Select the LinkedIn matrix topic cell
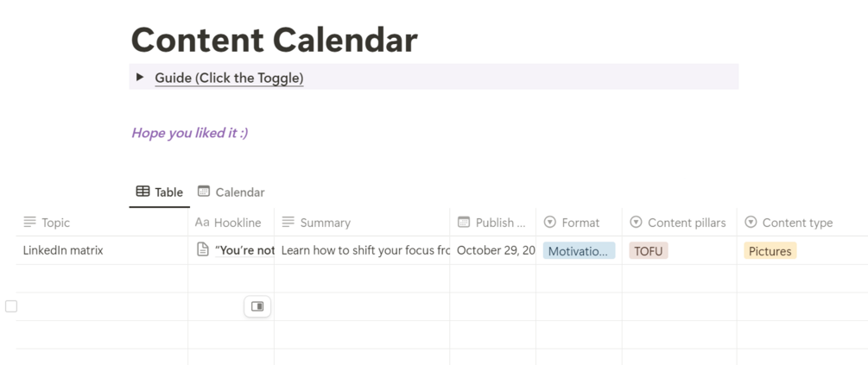Viewport: 868px width, 365px height. [x=63, y=251]
